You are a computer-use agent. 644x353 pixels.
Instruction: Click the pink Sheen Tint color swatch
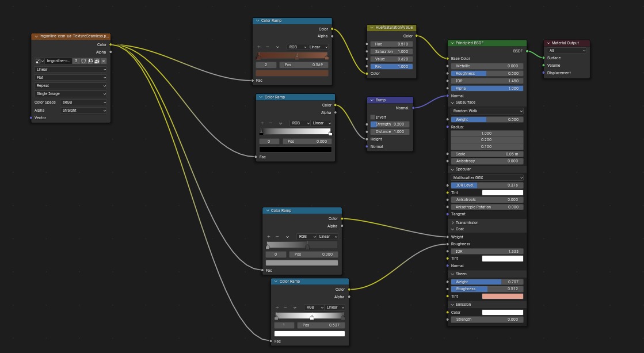click(502, 297)
